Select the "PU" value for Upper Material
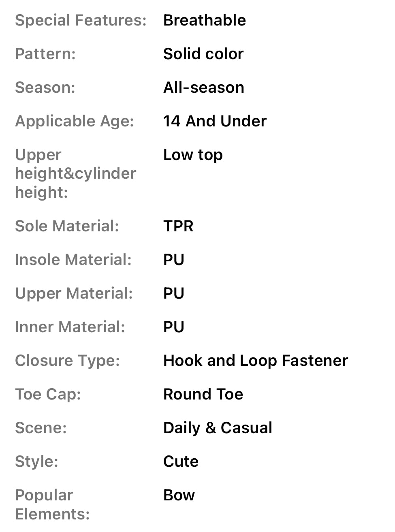This screenshot has height=532, width=395. point(174,293)
